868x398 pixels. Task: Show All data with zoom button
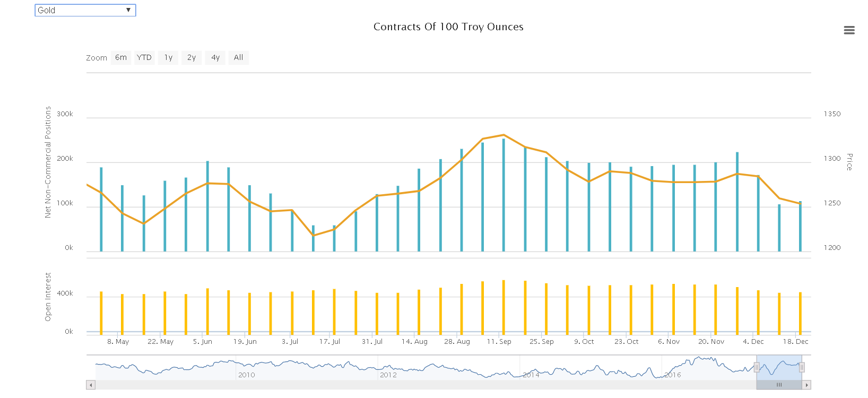coord(239,57)
